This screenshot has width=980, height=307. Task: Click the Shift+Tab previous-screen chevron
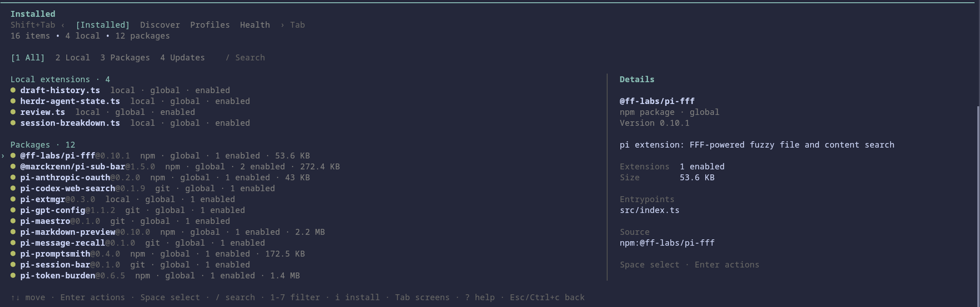tap(63, 25)
